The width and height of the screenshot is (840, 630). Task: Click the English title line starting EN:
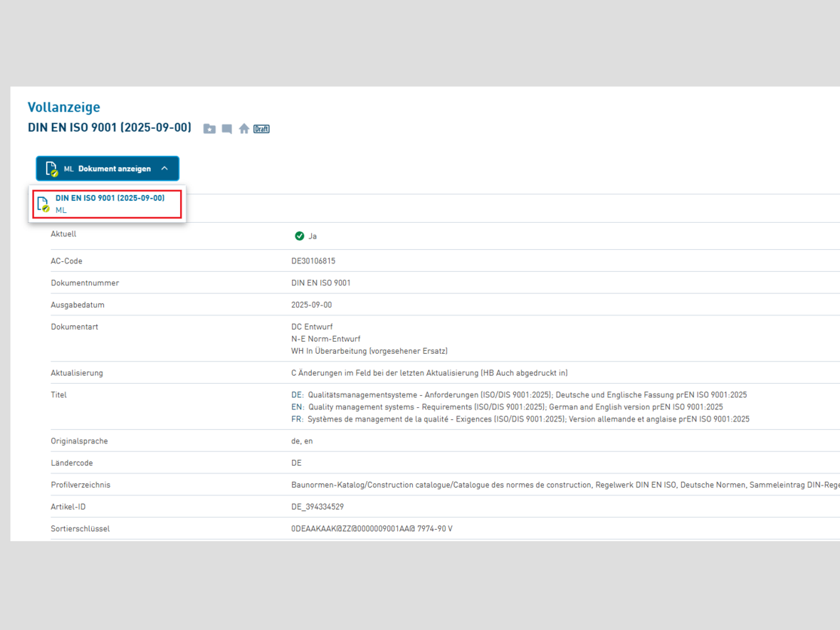pyautogui.click(x=507, y=407)
